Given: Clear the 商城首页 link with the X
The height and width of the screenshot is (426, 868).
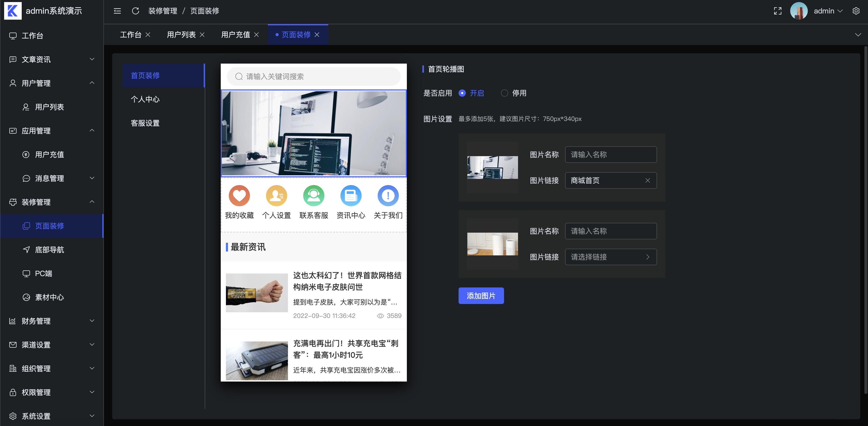Looking at the screenshot, I should [648, 180].
